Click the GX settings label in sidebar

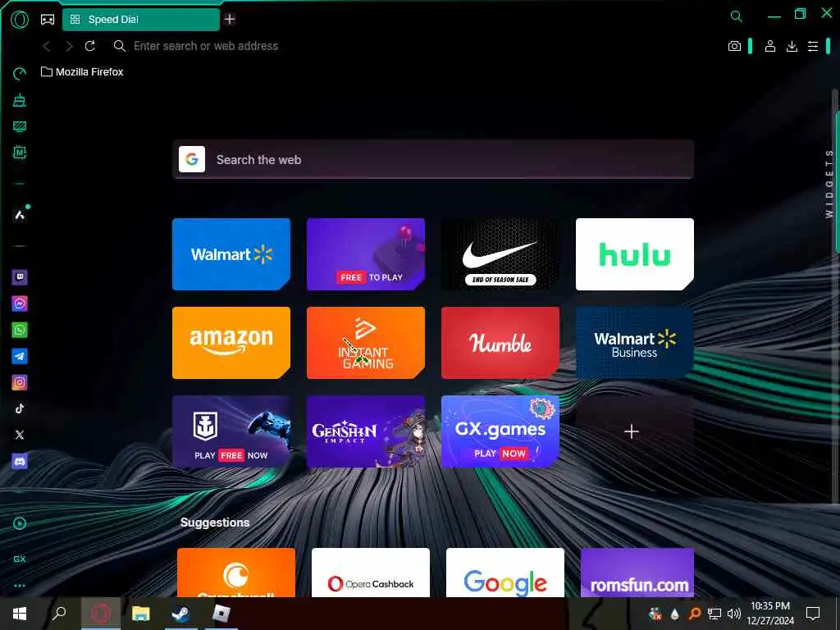pyautogui.click(x=20, y=559)
